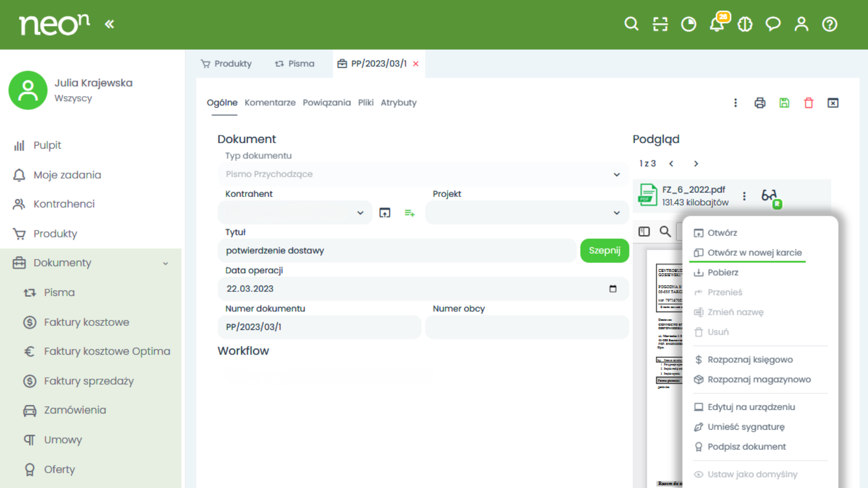Click the scan barcode icon in header
This screenshot has height=488, width=868.
[660, 24]
